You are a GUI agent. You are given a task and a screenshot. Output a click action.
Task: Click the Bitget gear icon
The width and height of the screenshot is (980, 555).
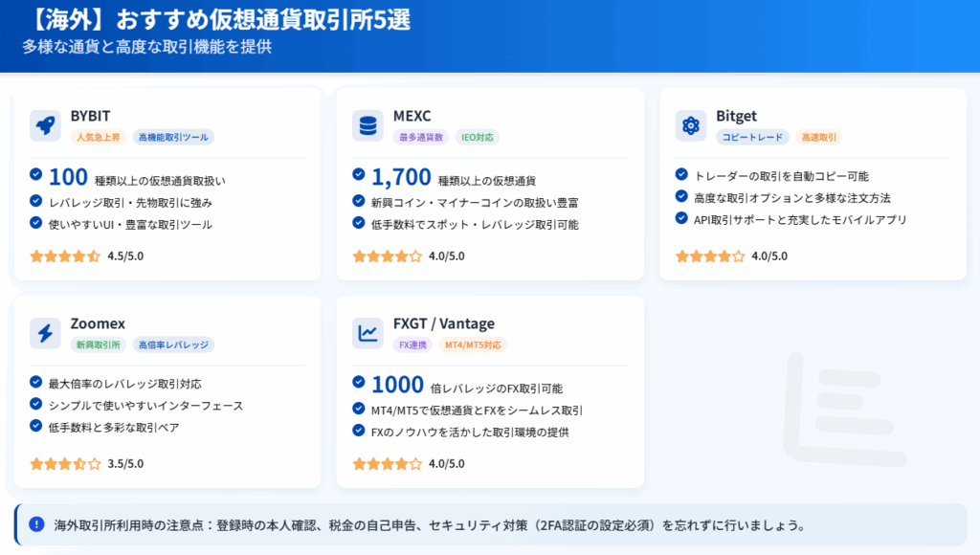[692, 125]
